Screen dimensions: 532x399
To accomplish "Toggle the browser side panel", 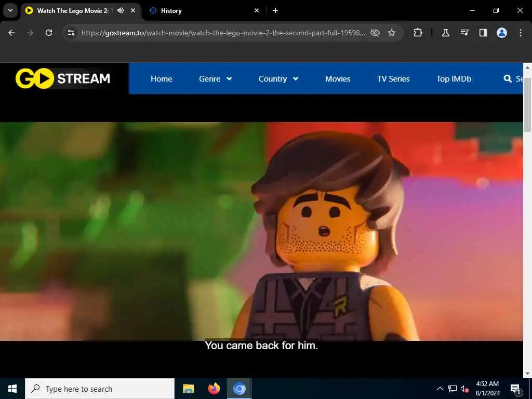I will click(483, 33).
